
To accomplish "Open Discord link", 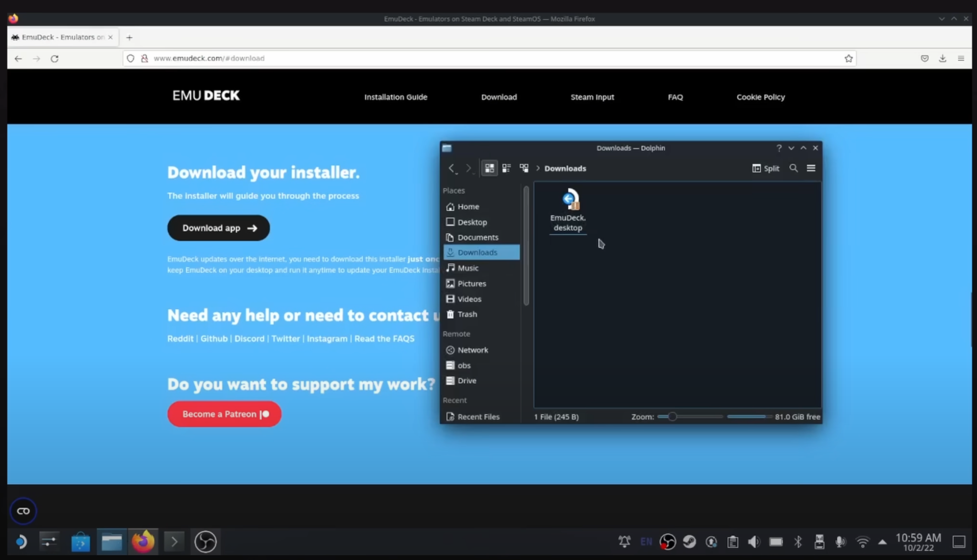I will click(249, 339).
